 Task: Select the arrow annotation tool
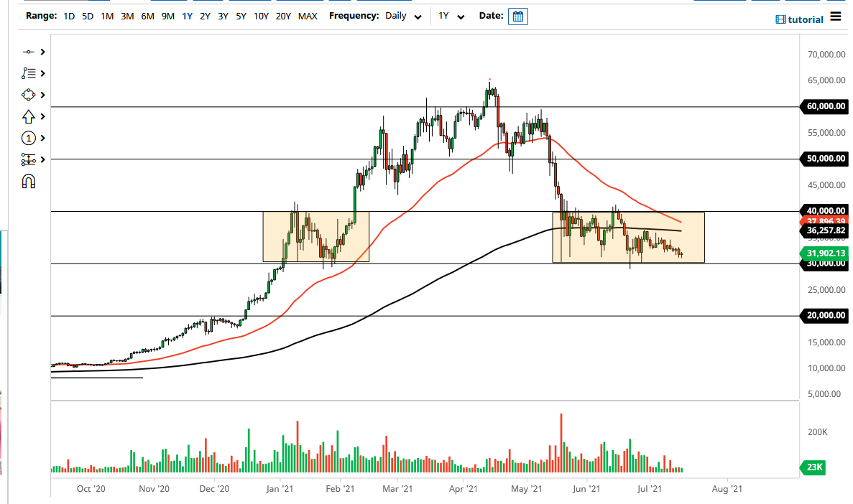pos(29,116)
